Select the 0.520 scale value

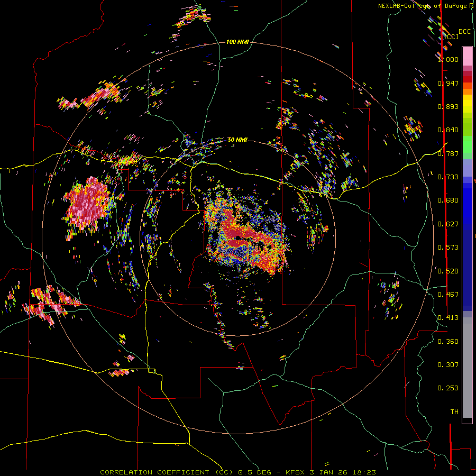click(448, 271)
